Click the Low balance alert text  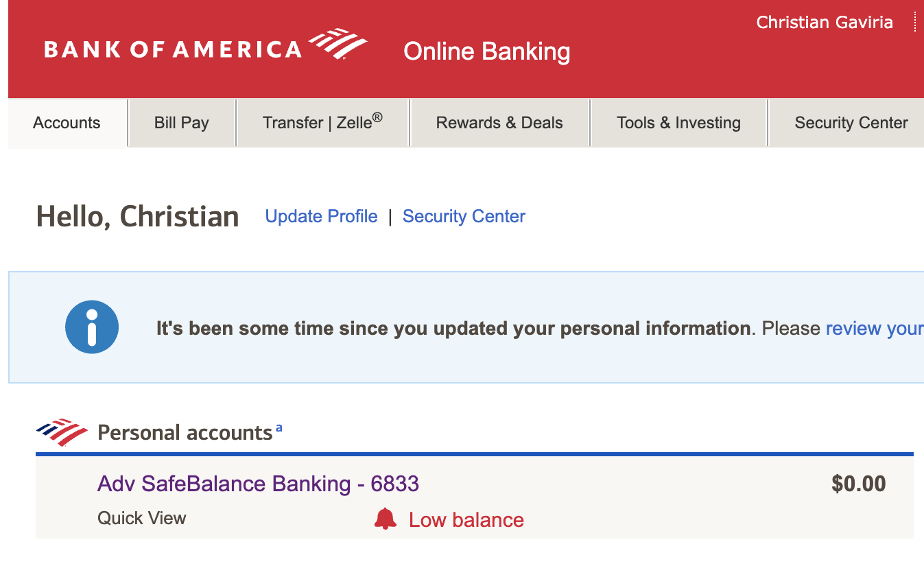point(466,519)
